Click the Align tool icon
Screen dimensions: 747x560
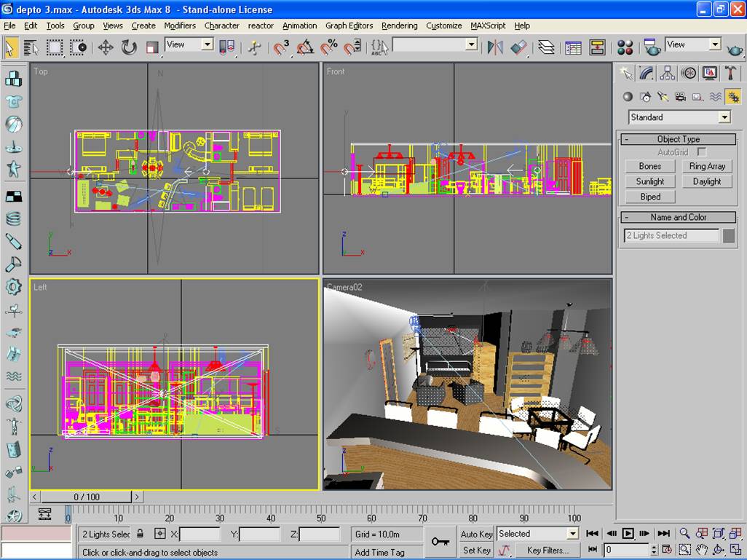tap(519, 47)
